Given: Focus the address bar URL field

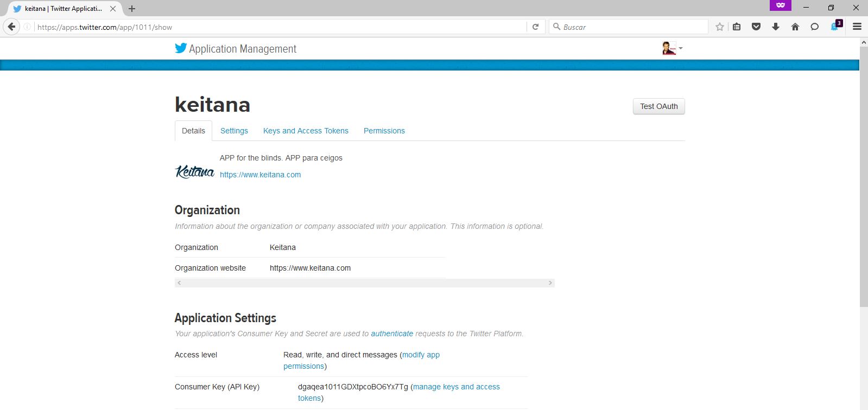Looking at the screenshot, I should [280, 27].
